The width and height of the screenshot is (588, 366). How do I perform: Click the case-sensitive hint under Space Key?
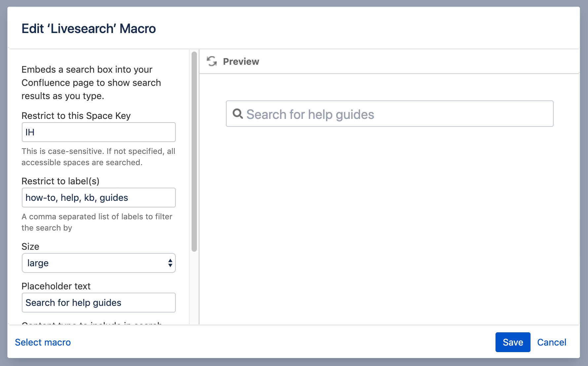point(98,157)
